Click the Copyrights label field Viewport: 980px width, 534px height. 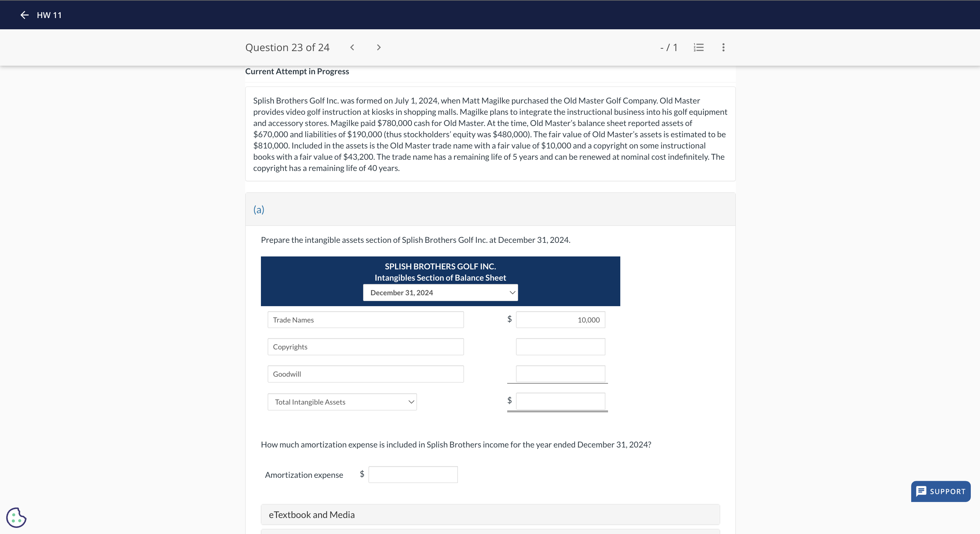pos(365,347)
